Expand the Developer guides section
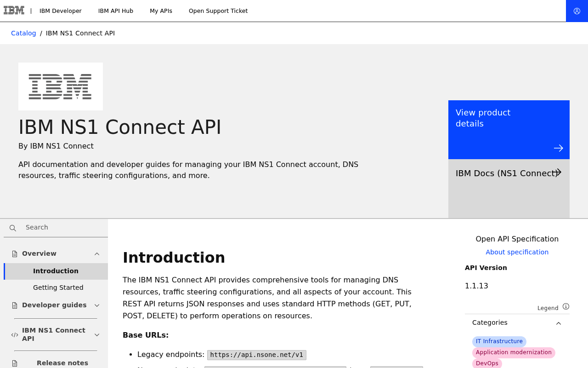 [x=97, y=305]
